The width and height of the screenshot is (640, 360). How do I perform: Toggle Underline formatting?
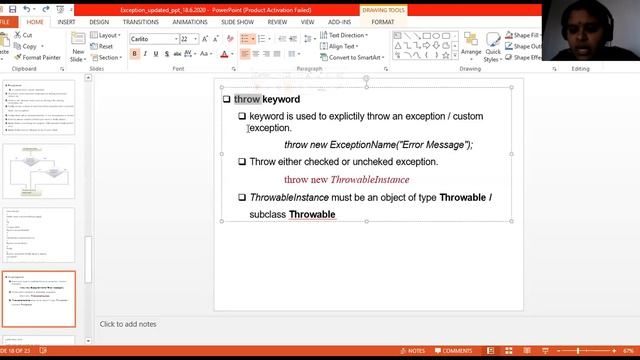pos(156,53)
